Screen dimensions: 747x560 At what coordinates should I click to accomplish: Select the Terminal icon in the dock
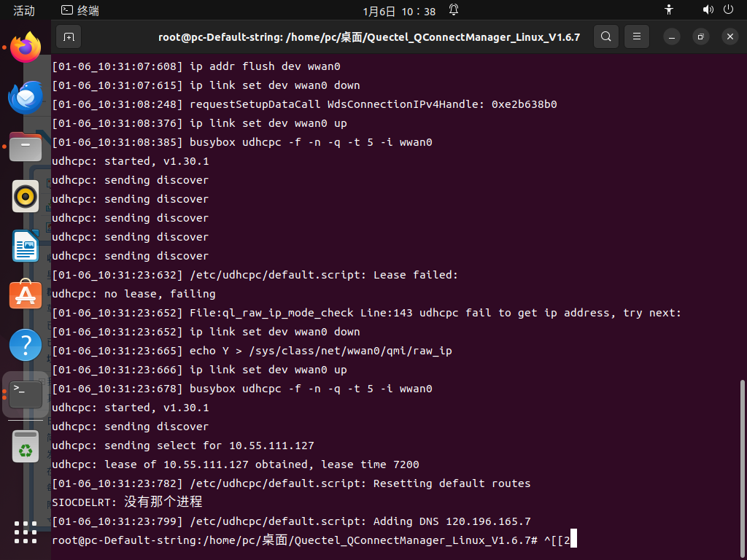coord(26,394)
